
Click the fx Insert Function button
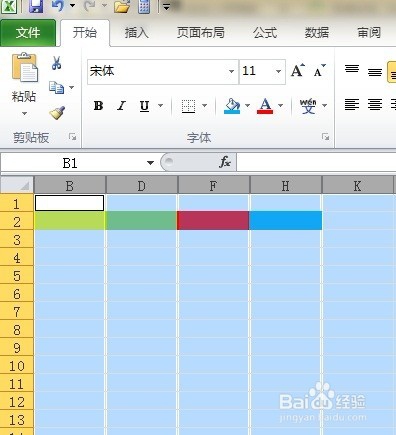coord(225,162)
